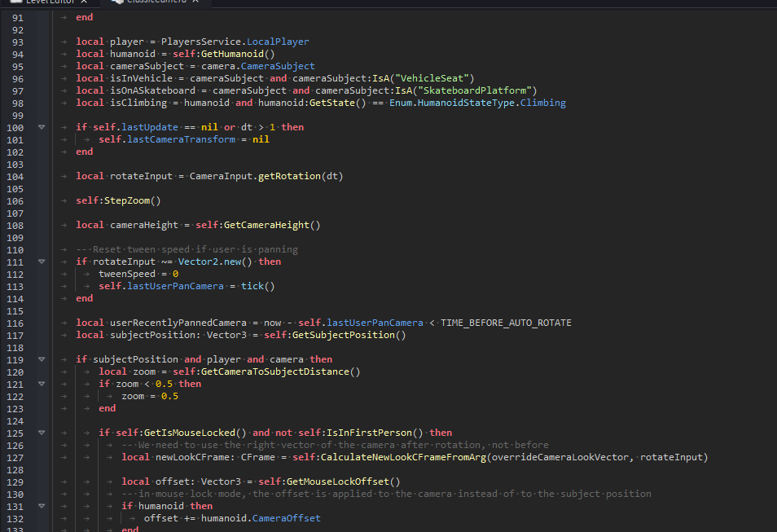The image size is (777, 532).
Task: Click 'HumanoidStateType' on line 98
Action: click(466, 103)
